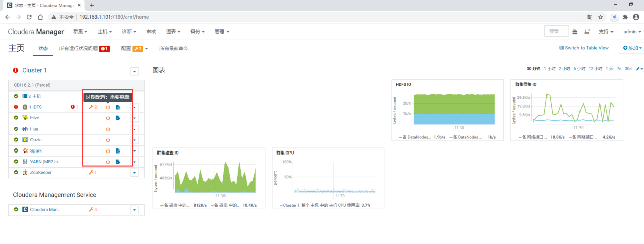644x244 pixels.
Task: Open the HDFS service link
Action: [x=36, y=107]
